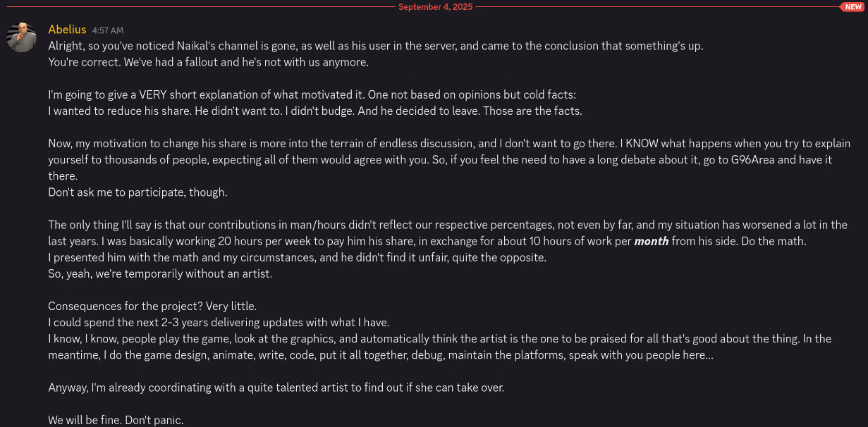Image resolution: width=868 pixels, height=427 pixels.
Task: Click the line "Consequences for the project? Very little."
Action: click(152, 307)
